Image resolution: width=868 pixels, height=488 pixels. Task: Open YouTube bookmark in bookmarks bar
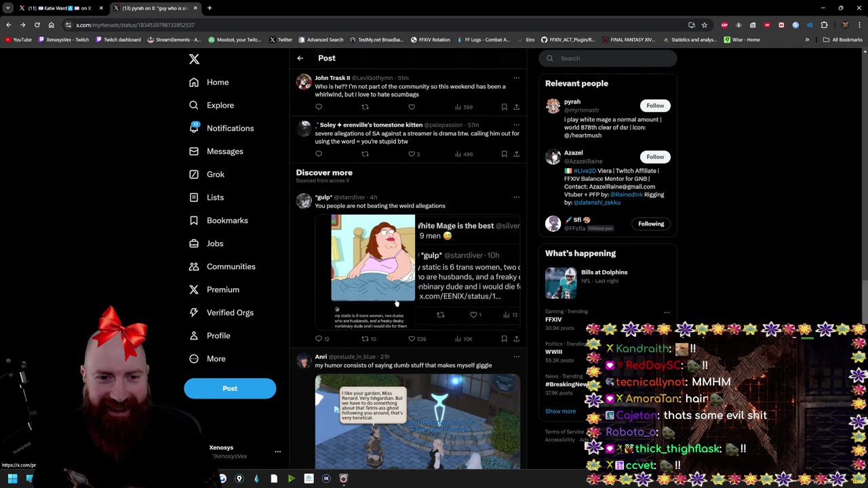click(x=18, y=40)
